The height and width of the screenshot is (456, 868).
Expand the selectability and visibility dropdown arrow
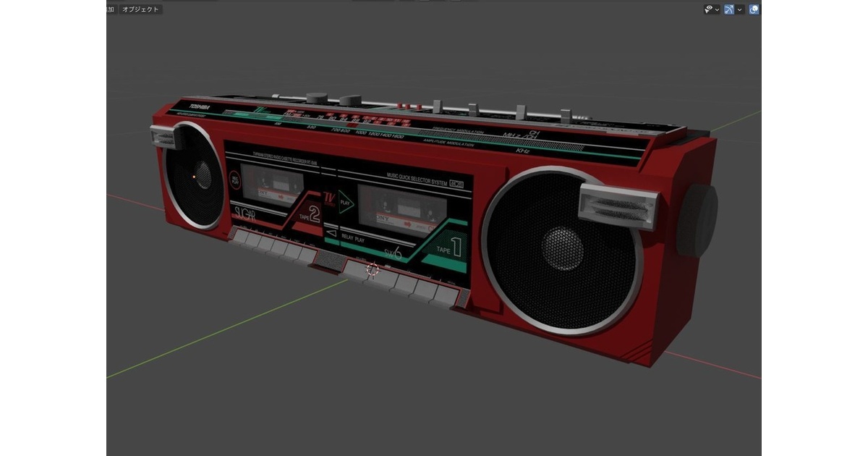(718, 9)
